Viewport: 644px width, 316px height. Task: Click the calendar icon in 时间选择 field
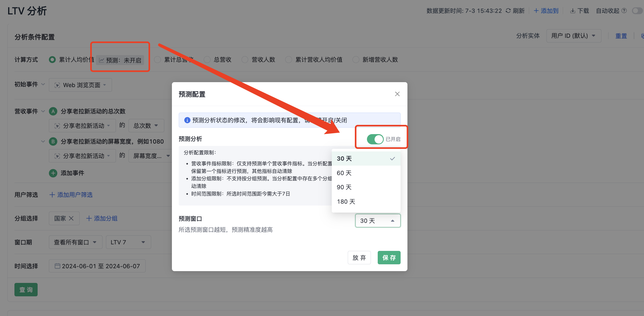[57, 266]
